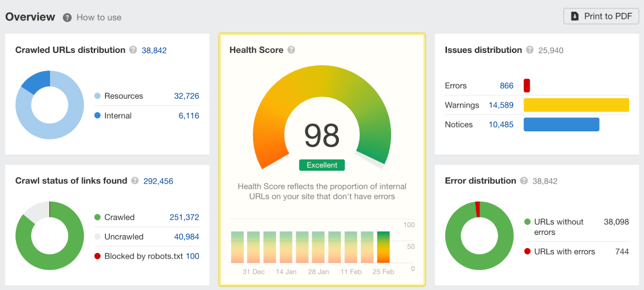Click the green Excellent badge
This screenshot has height=290, width=644.
322,165
